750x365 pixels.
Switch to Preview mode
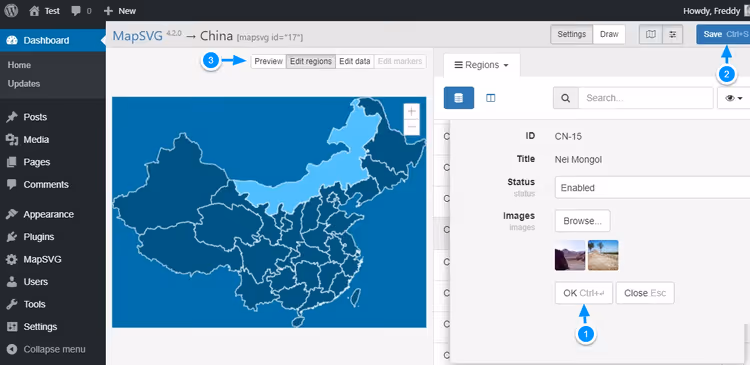268,62
